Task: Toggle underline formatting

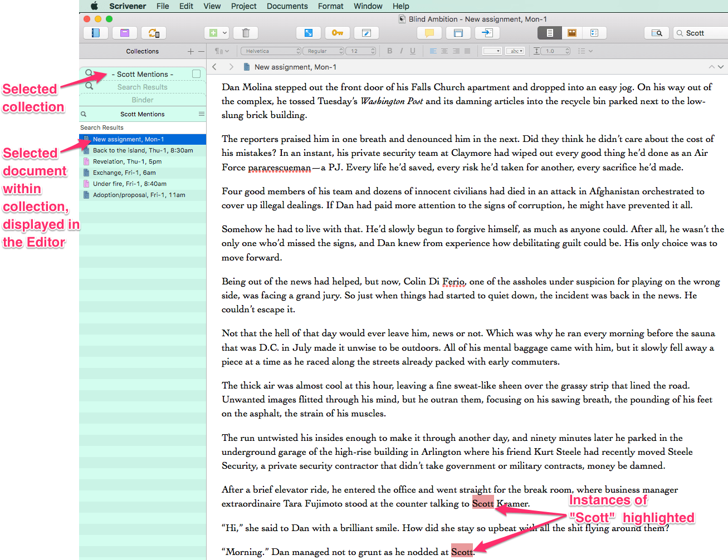Action: (x=413, y=51)
